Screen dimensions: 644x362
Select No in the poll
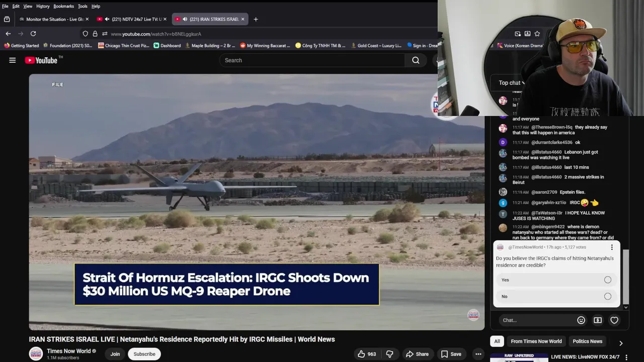coord(556,297)
